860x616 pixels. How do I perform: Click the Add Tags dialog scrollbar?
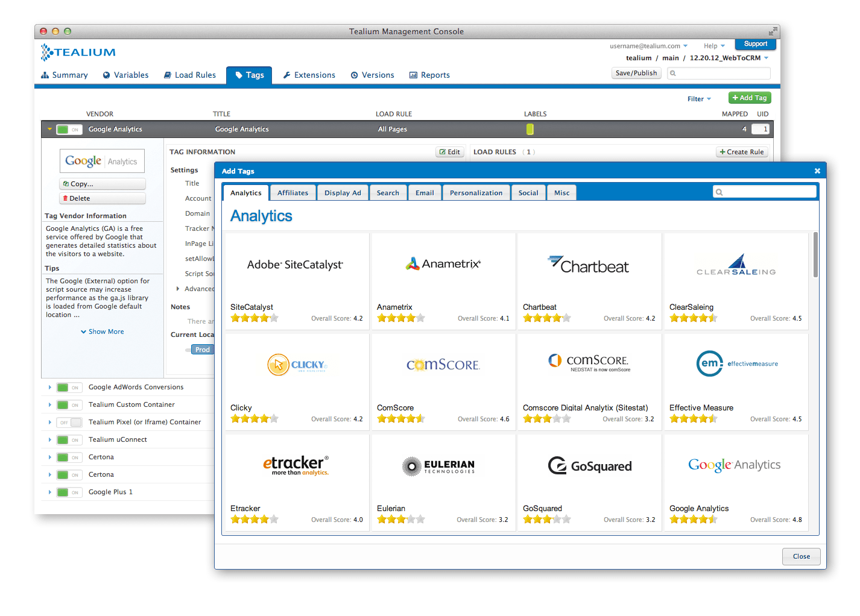coord(815,255)
